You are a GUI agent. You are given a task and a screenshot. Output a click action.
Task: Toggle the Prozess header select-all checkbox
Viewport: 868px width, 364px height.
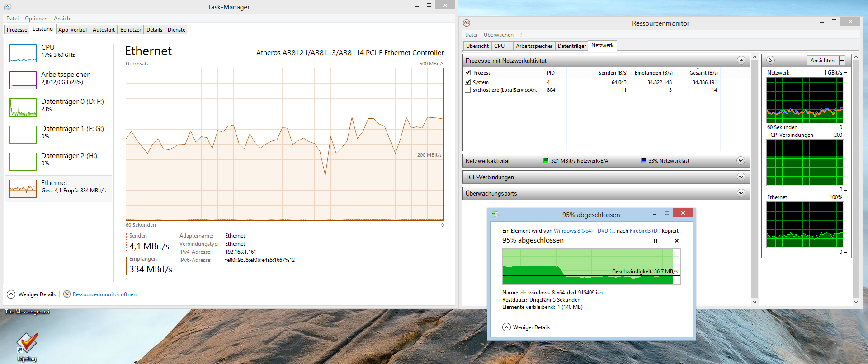tap(468, 73)
